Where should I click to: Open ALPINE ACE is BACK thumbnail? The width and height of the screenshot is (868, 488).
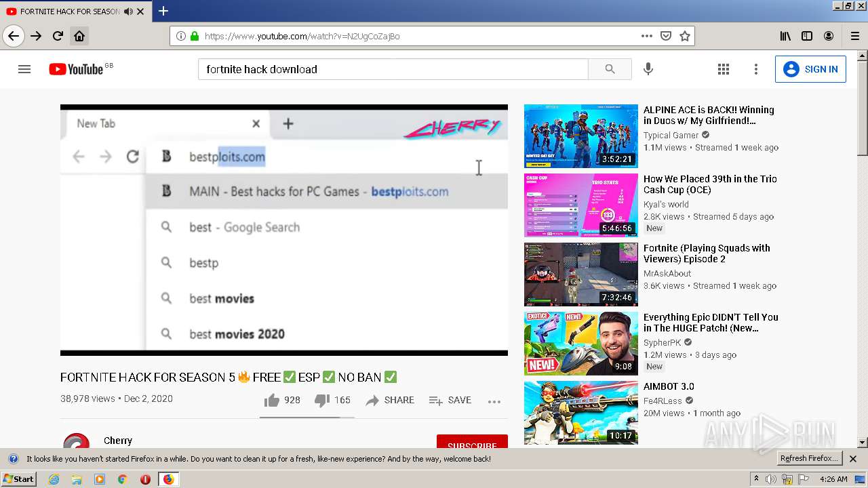pos(581,136)
